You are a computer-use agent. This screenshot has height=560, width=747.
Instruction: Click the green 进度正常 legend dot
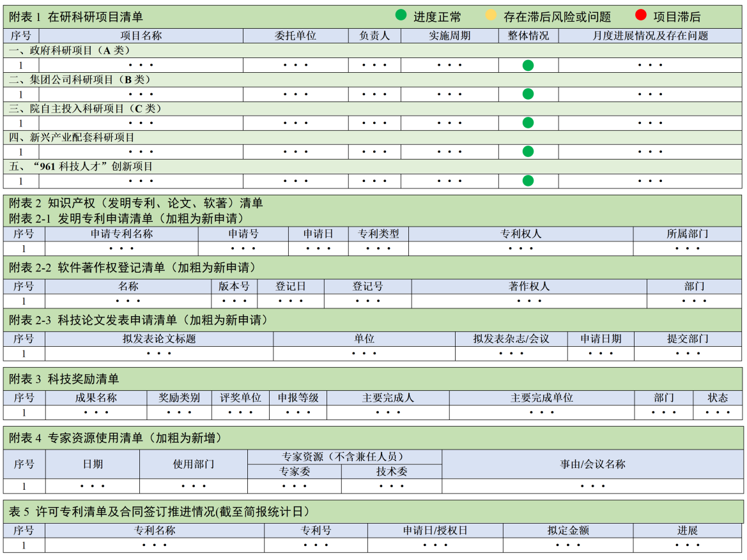pos(401,15)
